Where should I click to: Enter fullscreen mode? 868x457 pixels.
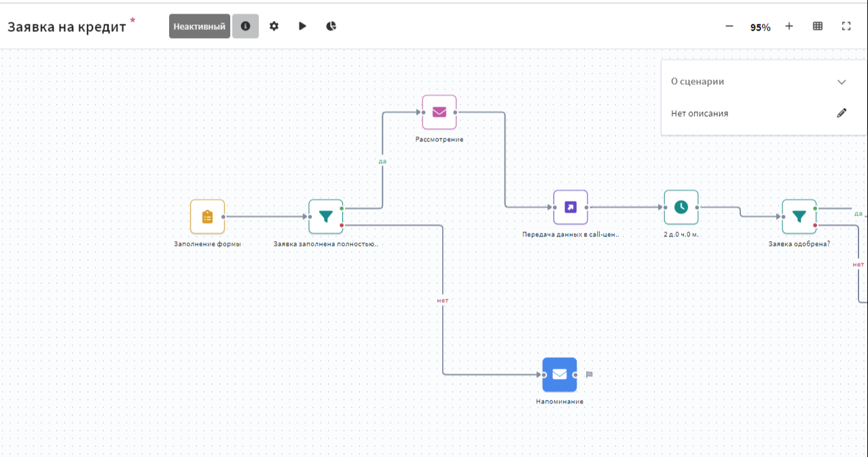tap(846, 26)
